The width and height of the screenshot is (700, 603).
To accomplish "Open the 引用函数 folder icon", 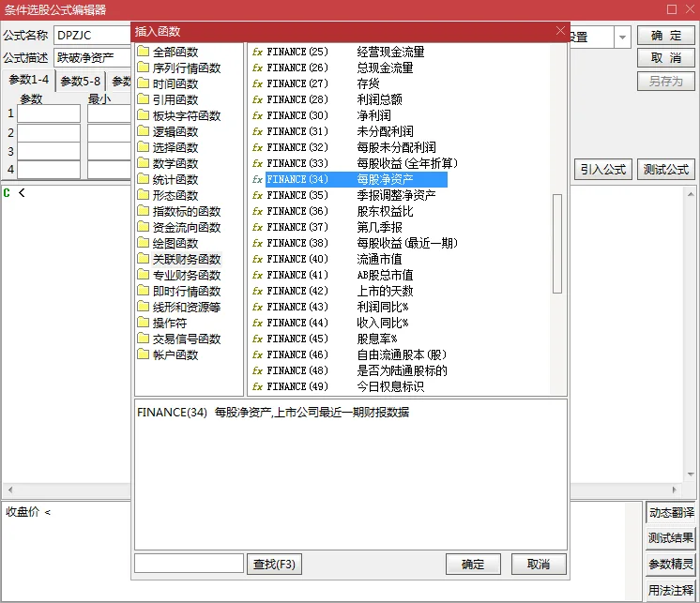I will tap(143, 99).
